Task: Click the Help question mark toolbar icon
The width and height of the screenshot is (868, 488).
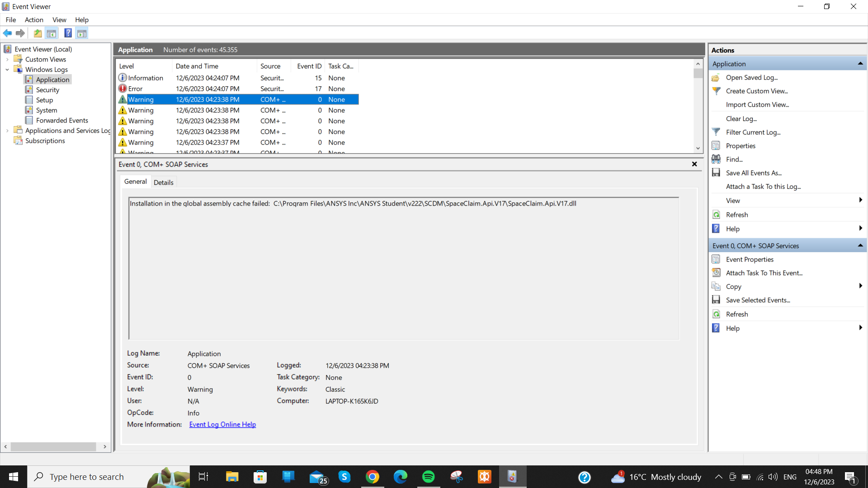Action: (x=68, y=33)
